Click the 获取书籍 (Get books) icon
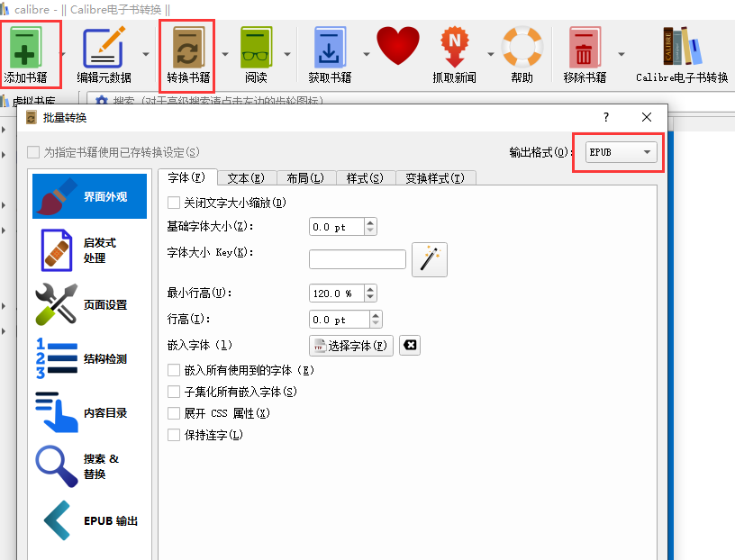This screenshot has width=735, height=560. tap(330, 48)
